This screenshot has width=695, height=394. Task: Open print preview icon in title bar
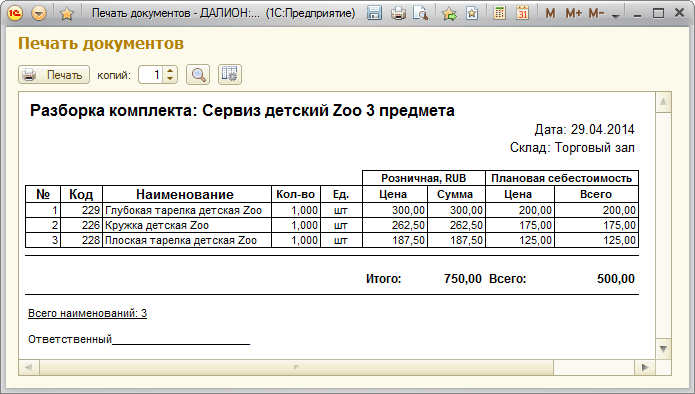[x=420, y=14]
